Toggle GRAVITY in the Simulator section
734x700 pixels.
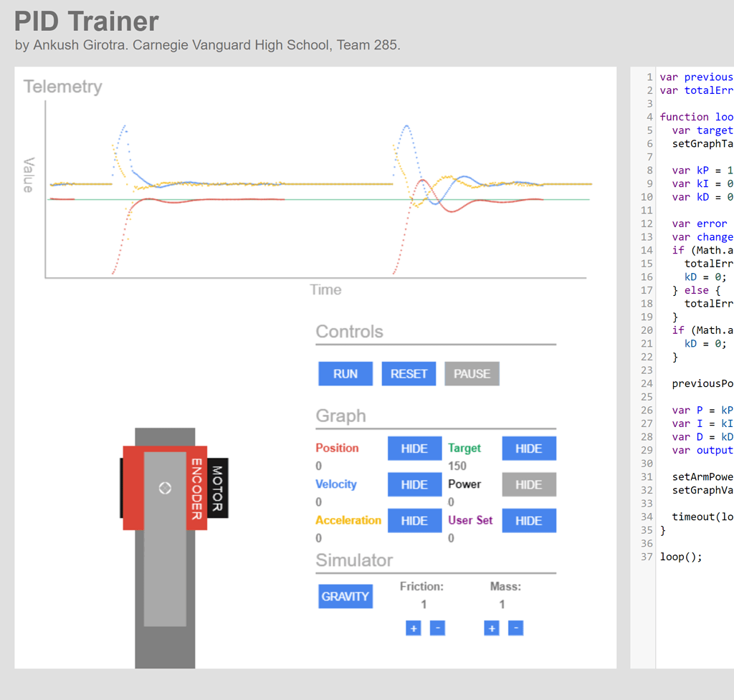[x=345, y=596]
